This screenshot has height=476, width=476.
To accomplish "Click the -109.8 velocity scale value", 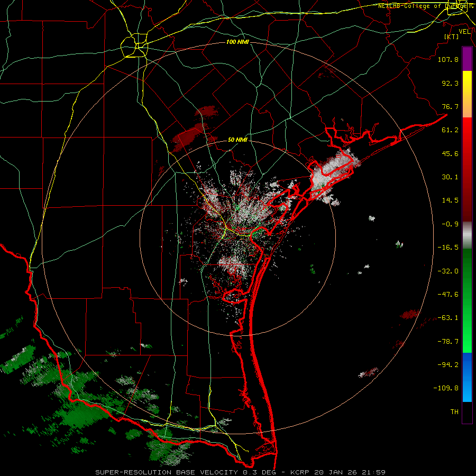I will 446,388.
